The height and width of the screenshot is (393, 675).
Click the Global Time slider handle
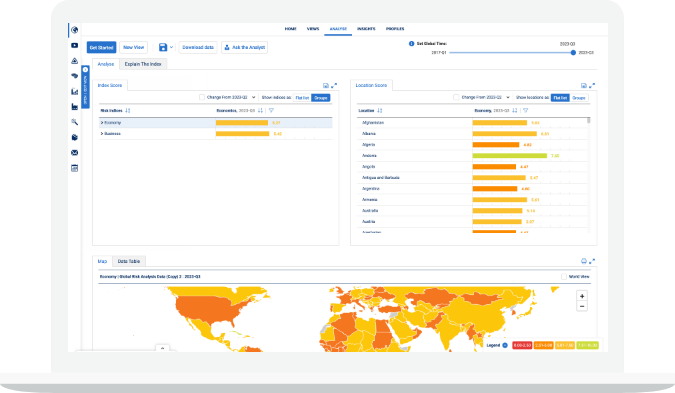pyautogui.click(x=573, y=53)
